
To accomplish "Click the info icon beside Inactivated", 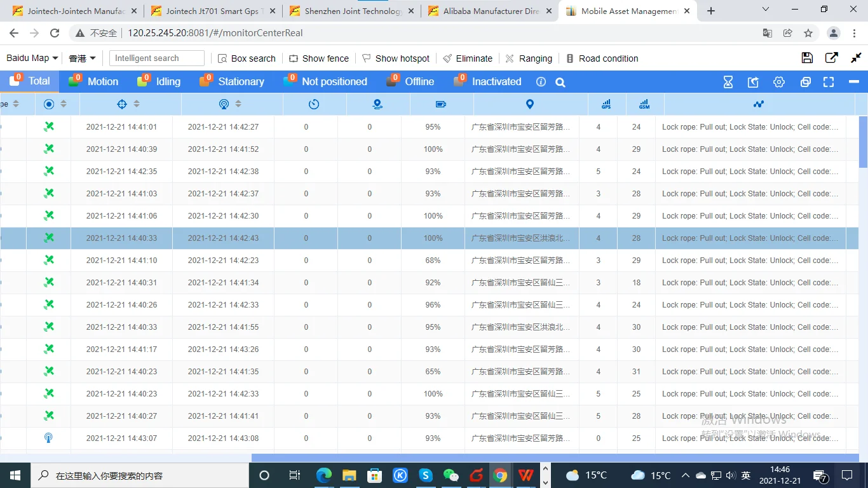I will pos(541,82).
